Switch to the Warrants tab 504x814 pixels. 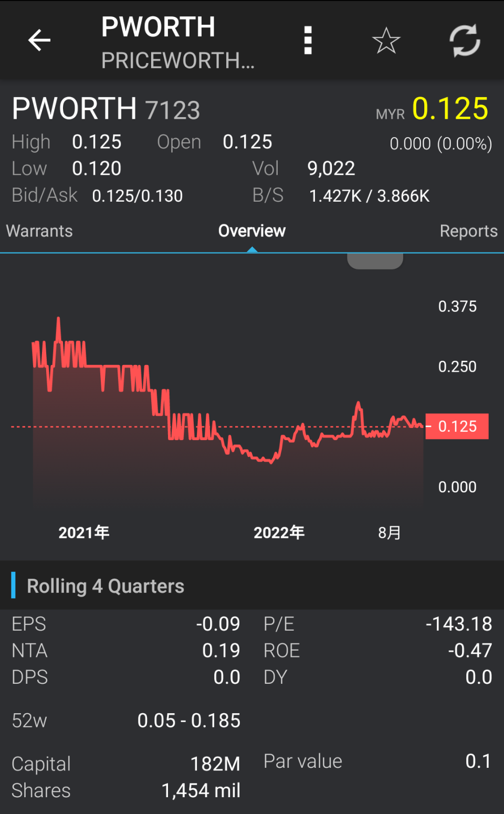click(x=39, y=231)
